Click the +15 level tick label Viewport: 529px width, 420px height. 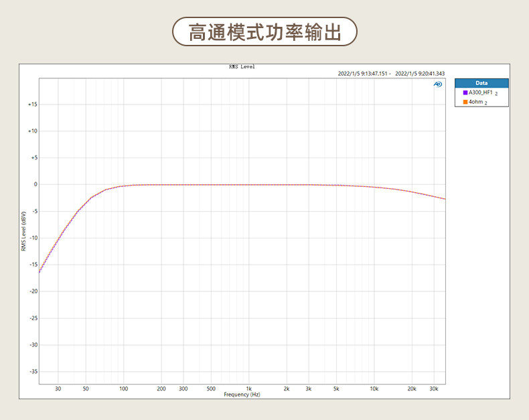click(33, 104)
